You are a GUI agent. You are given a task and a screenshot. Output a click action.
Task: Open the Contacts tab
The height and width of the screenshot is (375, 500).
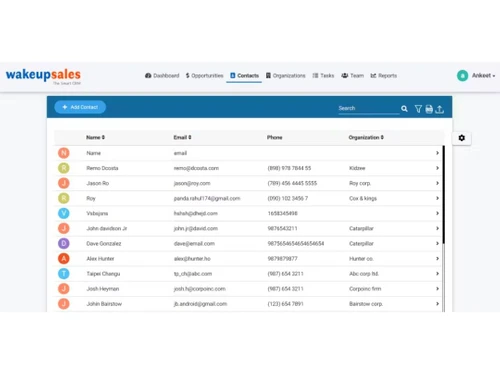(244, 76)
